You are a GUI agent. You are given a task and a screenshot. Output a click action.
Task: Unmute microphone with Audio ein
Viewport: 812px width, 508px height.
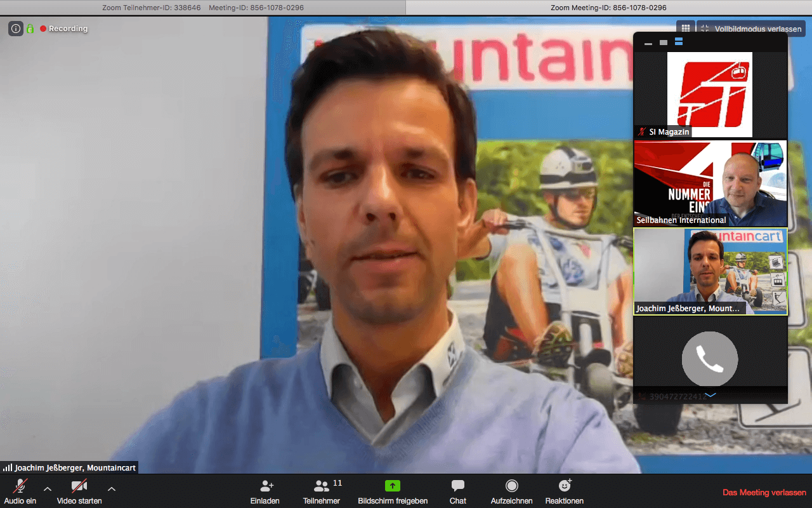tap(20, 486)
